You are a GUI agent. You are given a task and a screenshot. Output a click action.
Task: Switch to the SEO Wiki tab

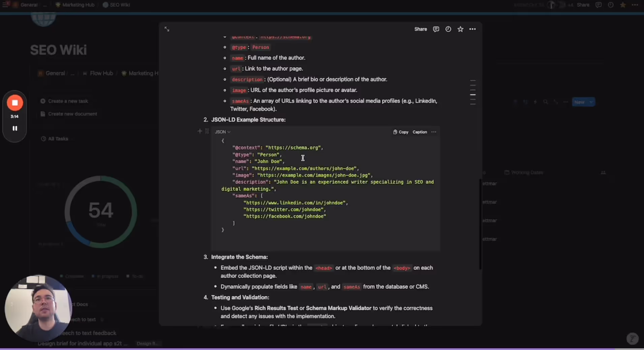pos(116,5)
